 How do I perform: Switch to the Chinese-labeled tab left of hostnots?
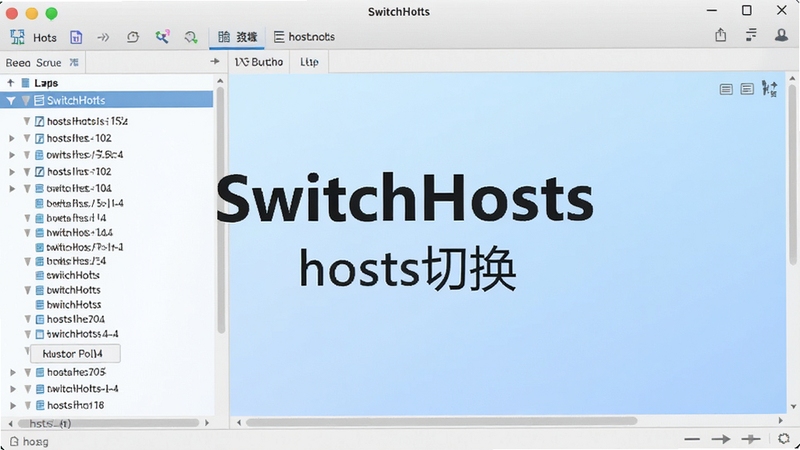click(237, 37)
